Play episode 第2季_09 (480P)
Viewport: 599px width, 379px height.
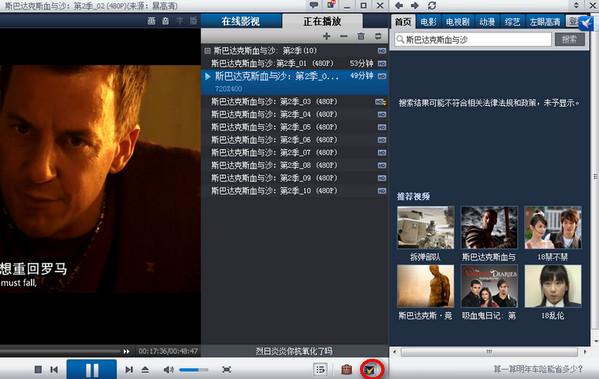pos(294,178)
